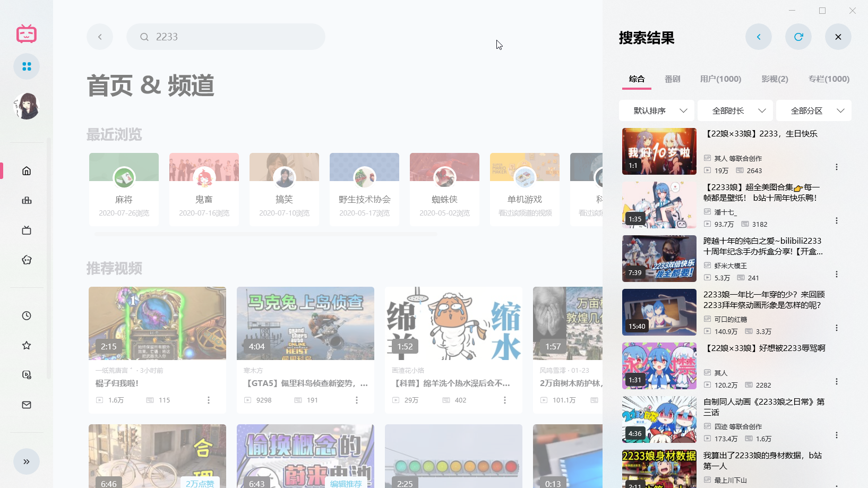Go back with arrow beside search box
This screenshot has height=488, width=868.
point(100,37)
